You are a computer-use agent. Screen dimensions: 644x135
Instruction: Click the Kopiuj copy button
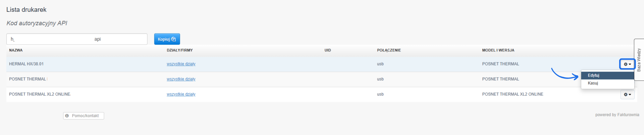click(167, 39)
